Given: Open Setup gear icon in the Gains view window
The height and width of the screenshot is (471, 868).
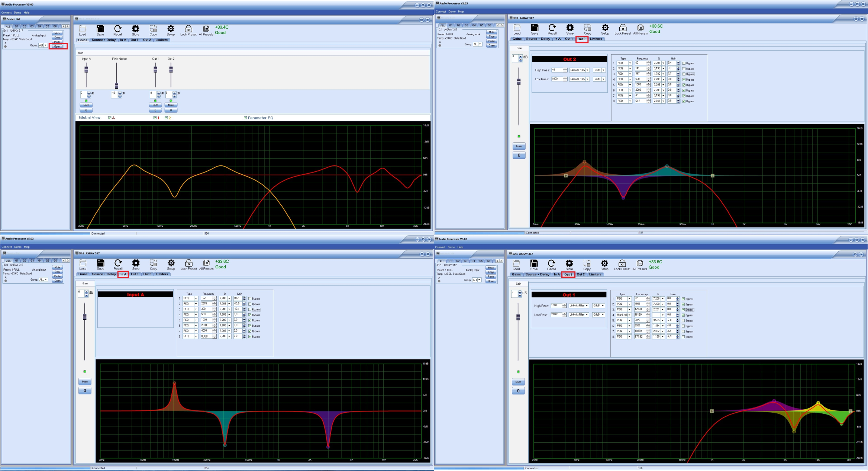Looking at the screenshot, I should click(171, 29).
